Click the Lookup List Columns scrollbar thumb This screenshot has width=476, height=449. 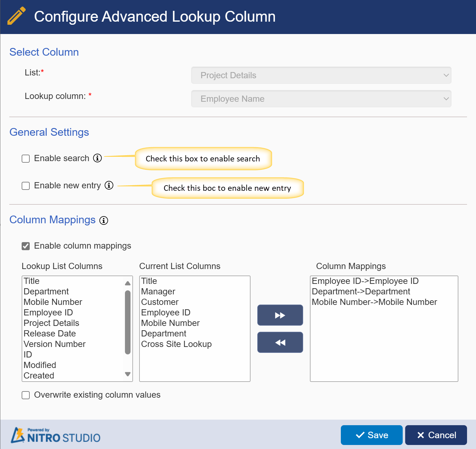coord(128,322)
